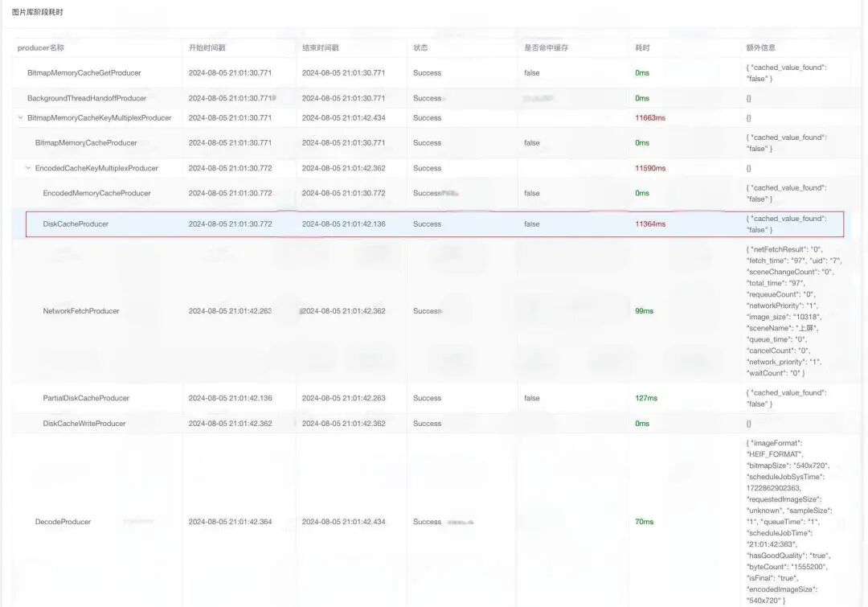Viewport: 868px width, 607px height.
Task: Select the BitmapMemoryCacheGetProducer row name
Action: tap(84, 72)
